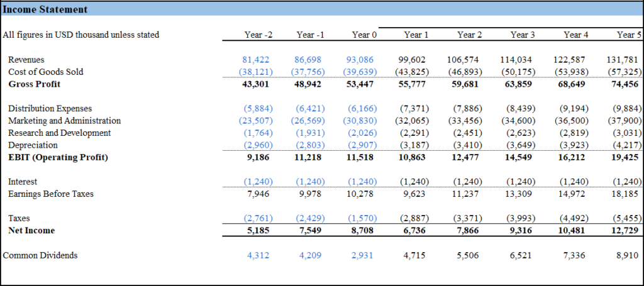Click Year 2 EBIT value 12,477
The height and width of the screenshot is (286, 644).
click(x=468, y=157)
